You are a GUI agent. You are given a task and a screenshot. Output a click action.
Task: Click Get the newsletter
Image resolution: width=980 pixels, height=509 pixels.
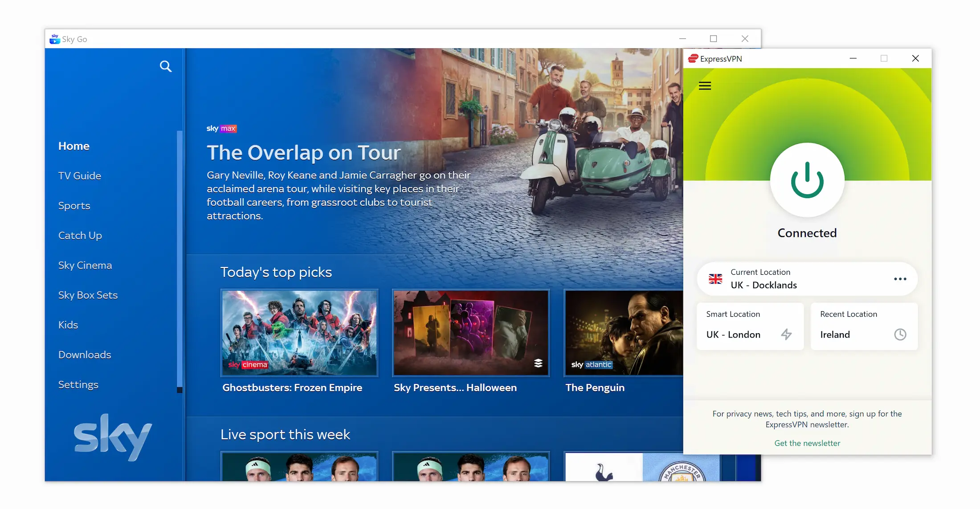(x=807, y=443)
